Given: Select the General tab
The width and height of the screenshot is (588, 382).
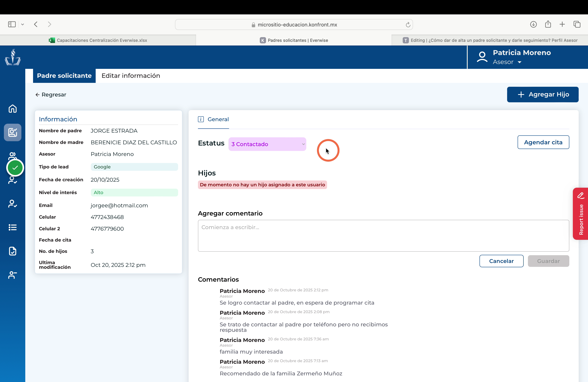Looking at the screenshot, I should click(x=213, y=119).
